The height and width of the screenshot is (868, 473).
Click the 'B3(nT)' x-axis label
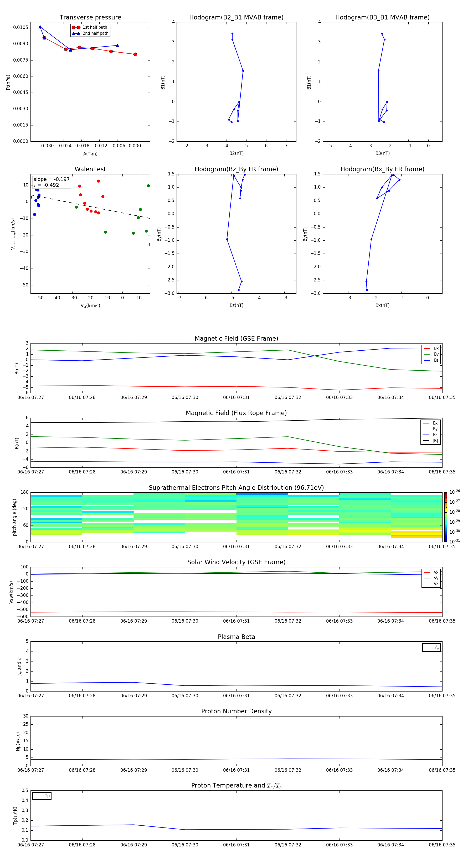(x=382, y=153)
